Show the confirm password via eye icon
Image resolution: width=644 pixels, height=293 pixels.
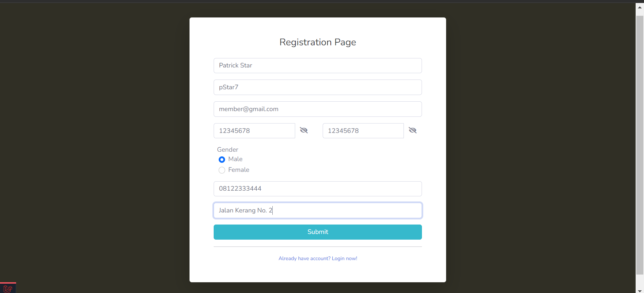tap(413, 131)
